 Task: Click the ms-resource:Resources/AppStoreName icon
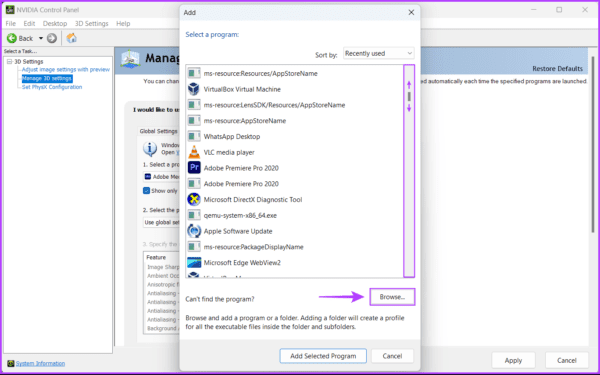pos(194,73)
